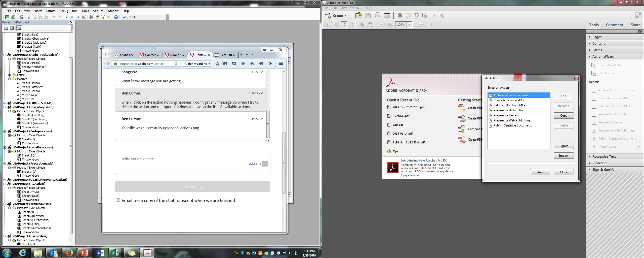Click Add File in chat box
This screenshot has width=644, height=258.
[258, 164]
